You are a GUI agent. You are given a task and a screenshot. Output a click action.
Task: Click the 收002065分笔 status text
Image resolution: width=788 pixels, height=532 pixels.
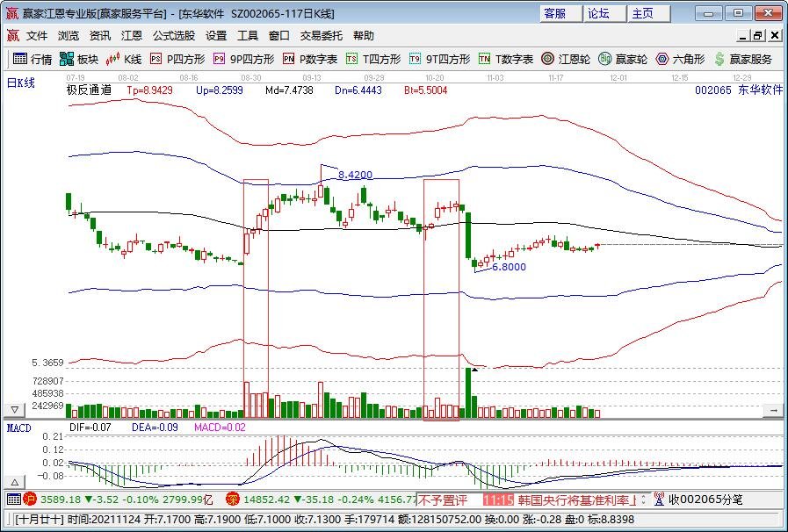[705, 500]
